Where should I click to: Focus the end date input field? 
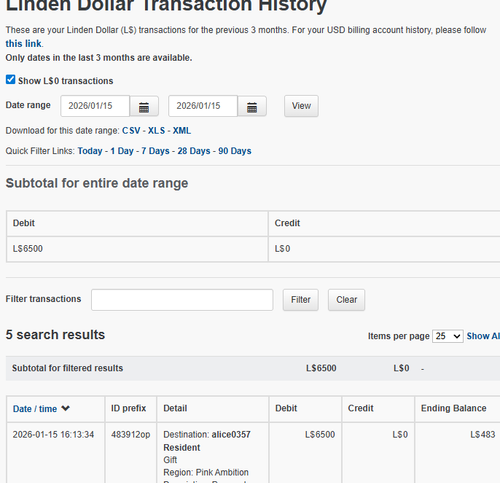click(203, 106)
